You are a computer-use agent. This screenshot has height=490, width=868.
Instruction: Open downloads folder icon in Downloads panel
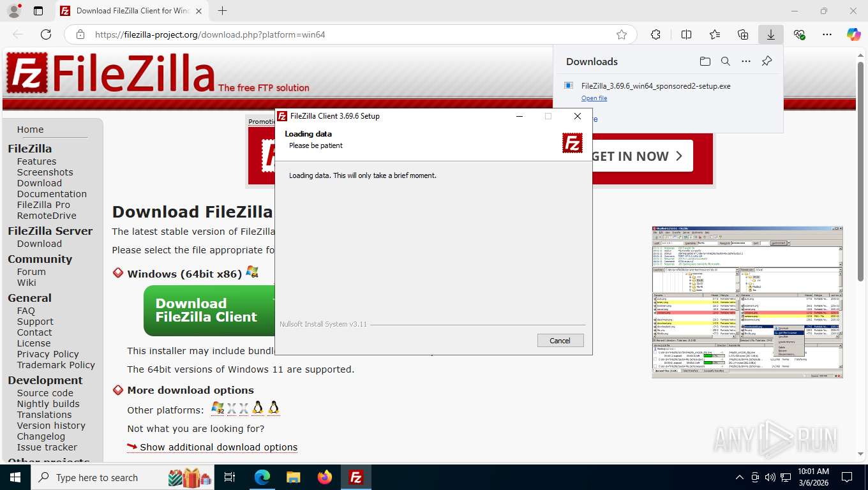tap(705, 61)
